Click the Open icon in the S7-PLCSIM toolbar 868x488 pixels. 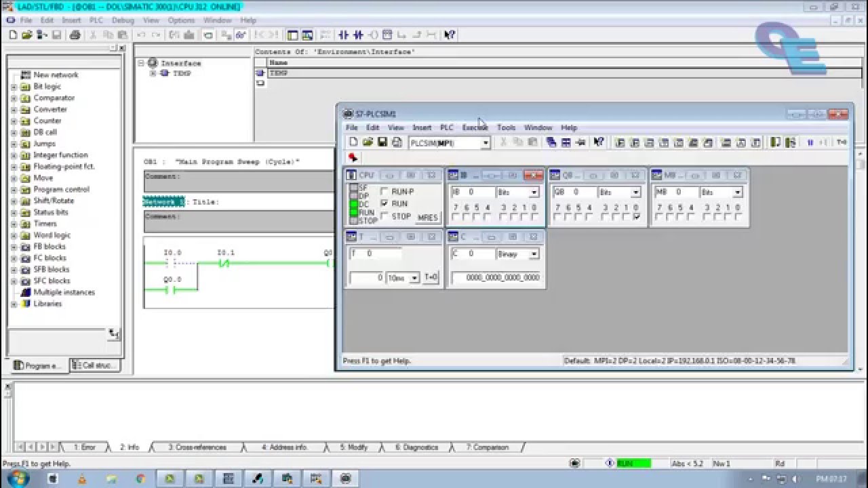pos(368,142)
